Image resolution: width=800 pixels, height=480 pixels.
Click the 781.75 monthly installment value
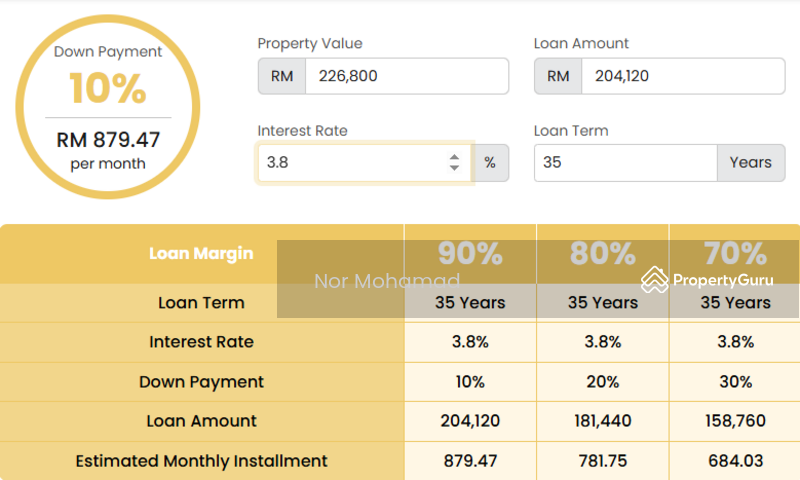(x=602, y=461)
